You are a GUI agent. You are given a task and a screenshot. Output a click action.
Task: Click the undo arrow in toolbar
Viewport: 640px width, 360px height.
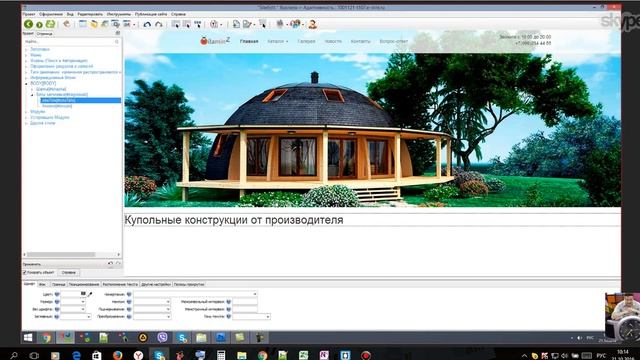pos(147,24)
